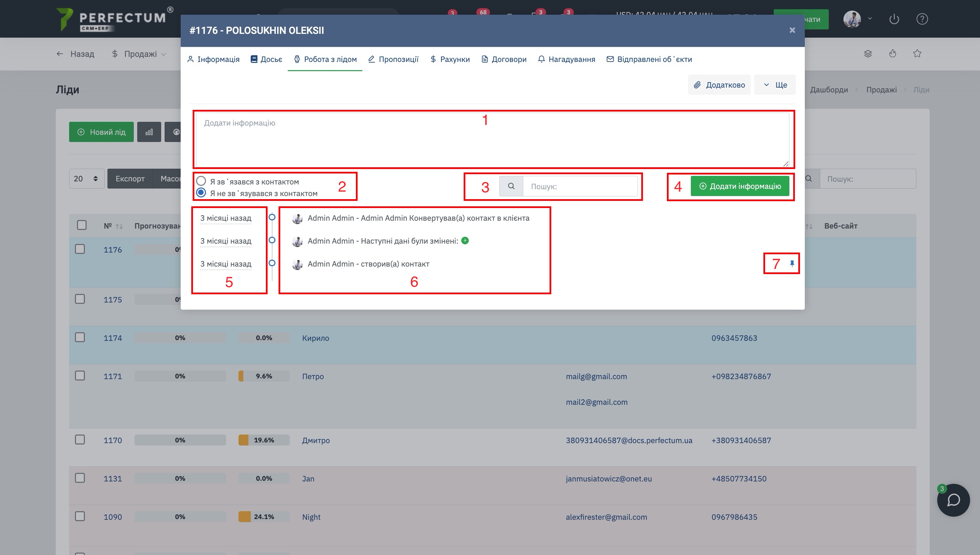This screenshot has width=980, height=555.
Task: Click the pin icon next to the log entry
Action: (x=792, y=263)
